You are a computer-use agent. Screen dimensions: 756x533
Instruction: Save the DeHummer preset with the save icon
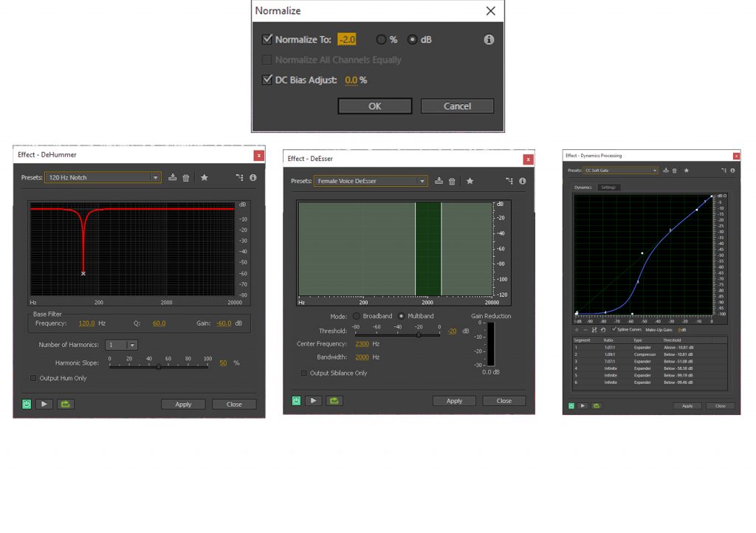[x=173, y=177]
